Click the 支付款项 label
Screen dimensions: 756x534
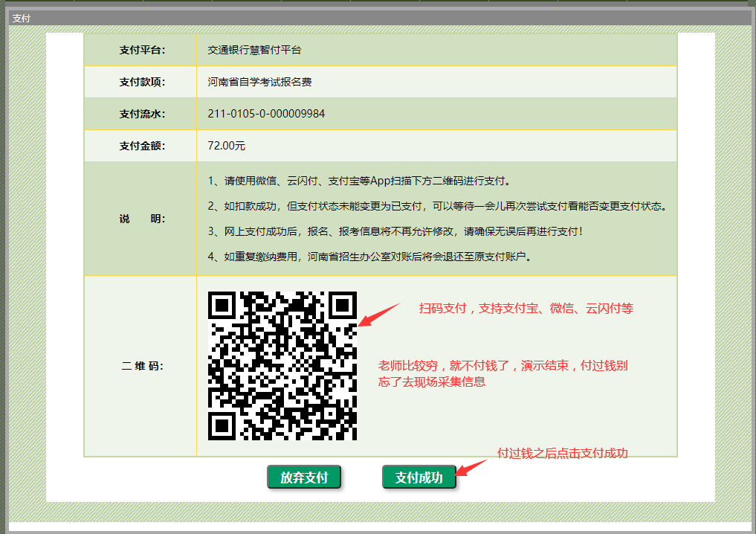point(140,82)
